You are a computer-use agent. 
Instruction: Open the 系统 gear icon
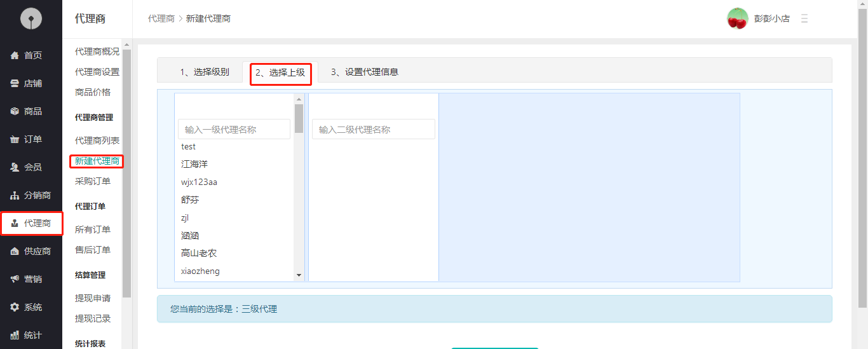[15, 307]
